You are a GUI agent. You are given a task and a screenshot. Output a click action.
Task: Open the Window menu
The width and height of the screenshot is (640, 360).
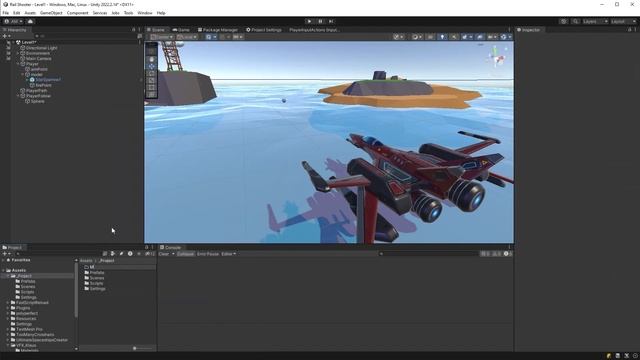point(144,13)
